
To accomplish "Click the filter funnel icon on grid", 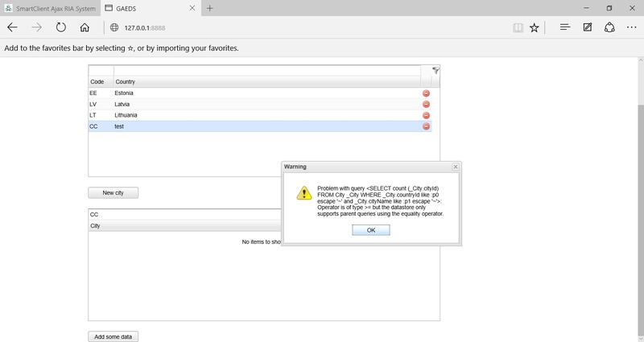I will [436, 71].
